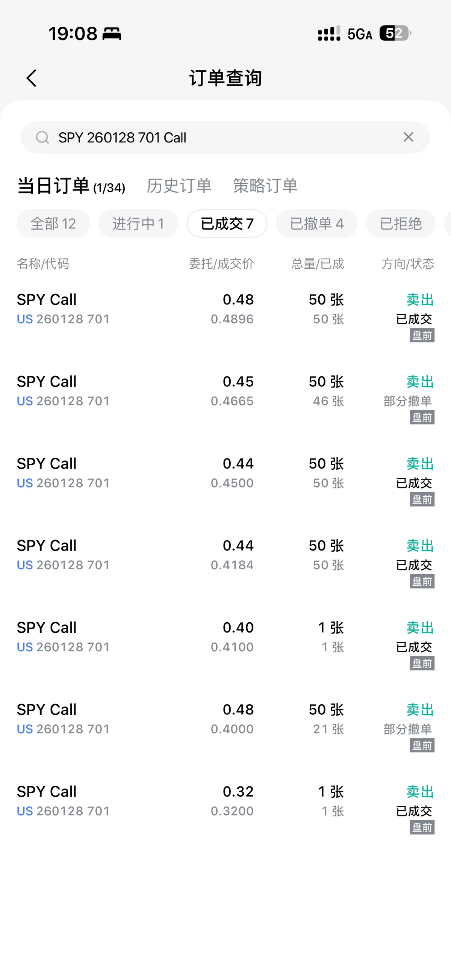The width and height of the screenshot is (451, 980).
Task: Show 已拒绝 orders filter
Action: click(x=400, y=224)
